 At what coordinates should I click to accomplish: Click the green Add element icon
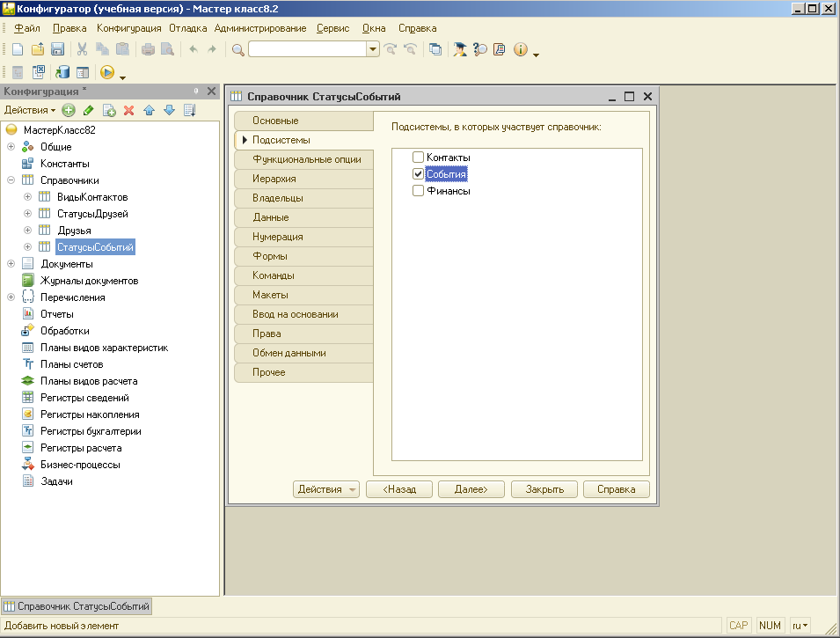pyautogui.click(x=69, y=110)
